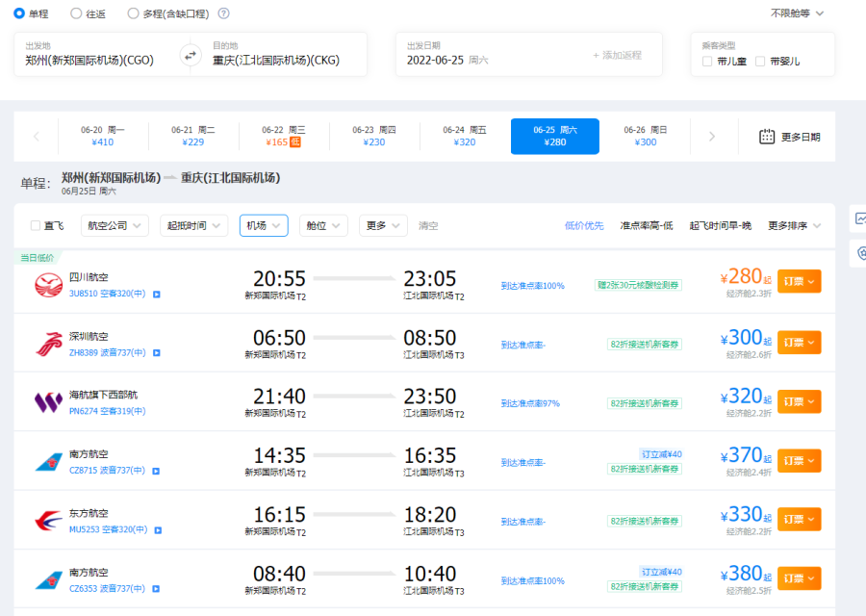Open the calendar icon for more dates

click(x=767, y=137)
